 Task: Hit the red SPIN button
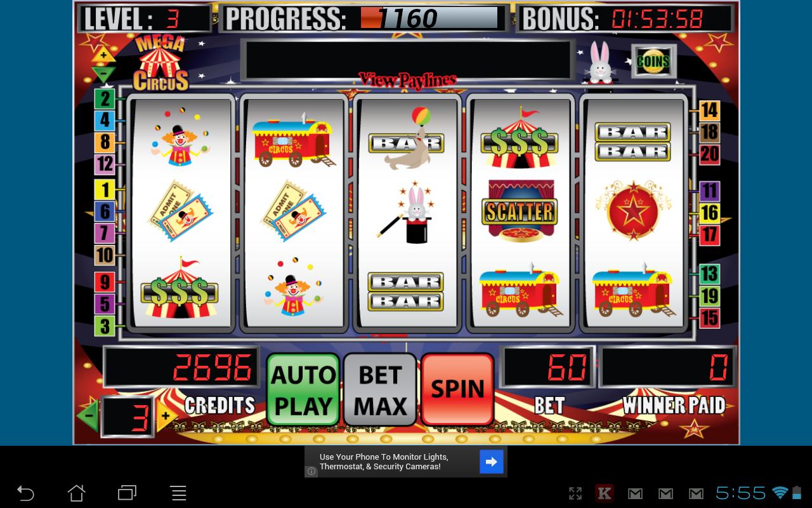pyautogui.click(x=457, y=389)
